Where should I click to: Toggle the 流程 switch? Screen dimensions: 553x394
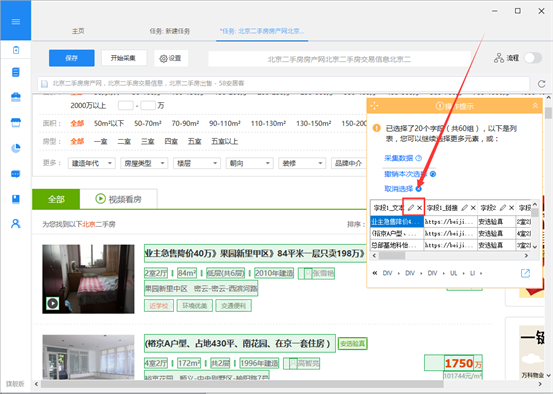(533, 58)
